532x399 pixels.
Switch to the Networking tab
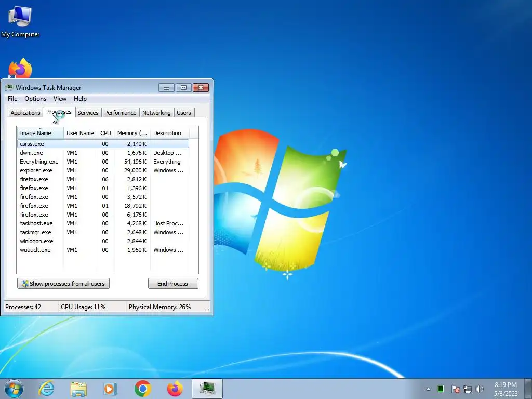pos(156,113)
